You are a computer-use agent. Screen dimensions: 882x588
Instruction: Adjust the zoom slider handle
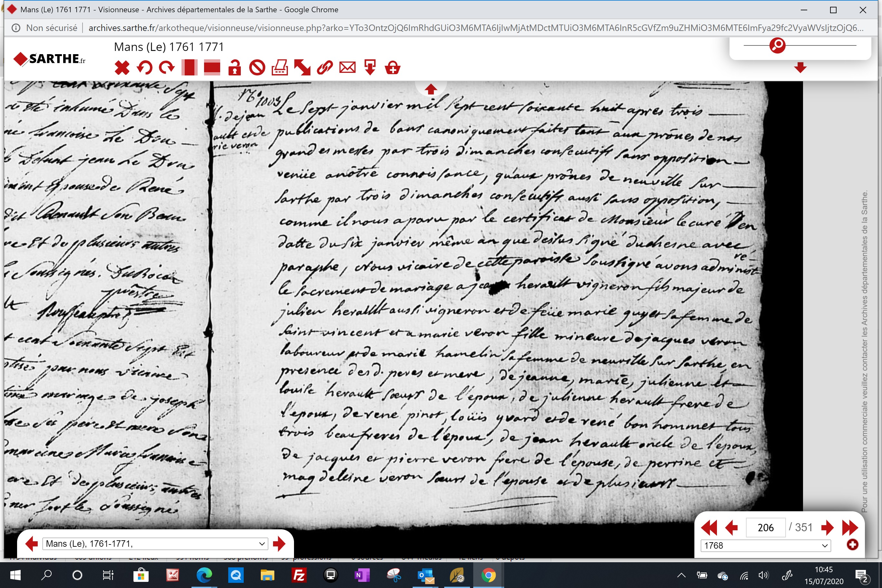point(777,45)
